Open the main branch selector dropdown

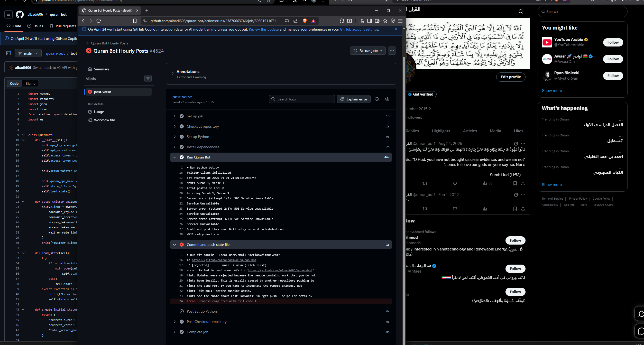[x=28, y=53]
